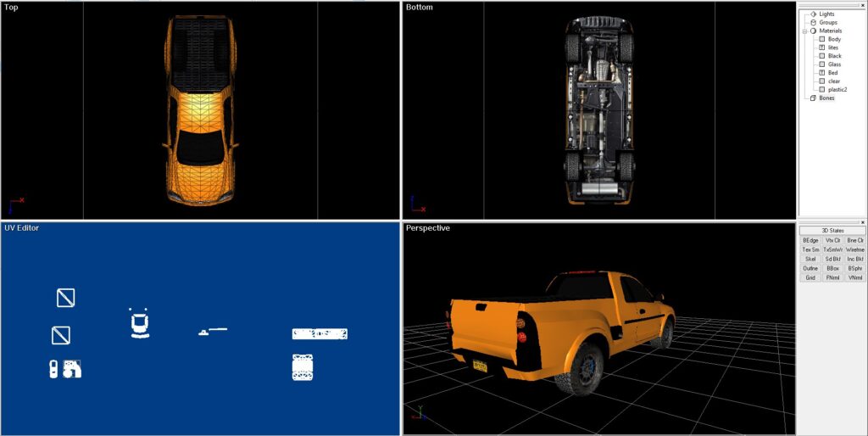
Task: Click the UV Editor viewport label
Action: pyautogui.click(x=21, y=227)
